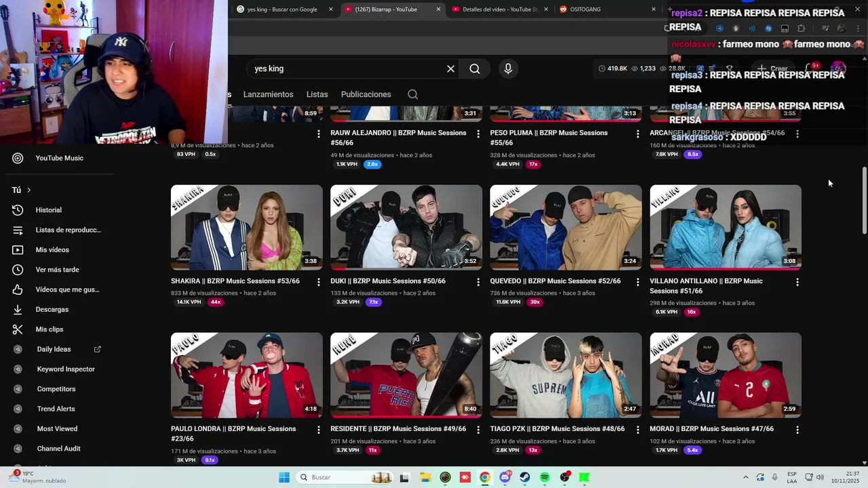Open the channel search magnifier

click(x=412, y=94)
